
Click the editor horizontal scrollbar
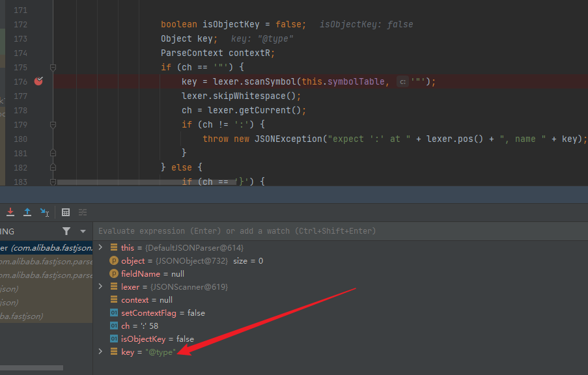click(x=147, y=182)
